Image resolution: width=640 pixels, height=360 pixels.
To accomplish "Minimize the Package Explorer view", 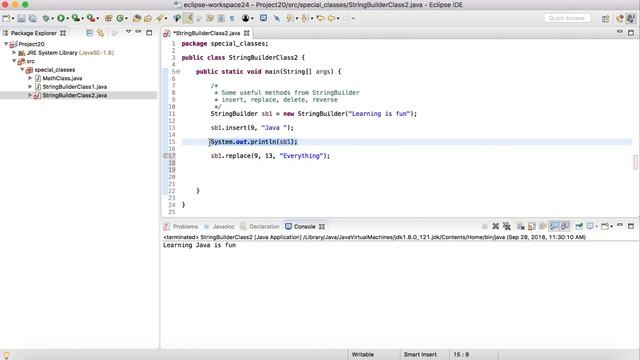I will pos(138,32).
